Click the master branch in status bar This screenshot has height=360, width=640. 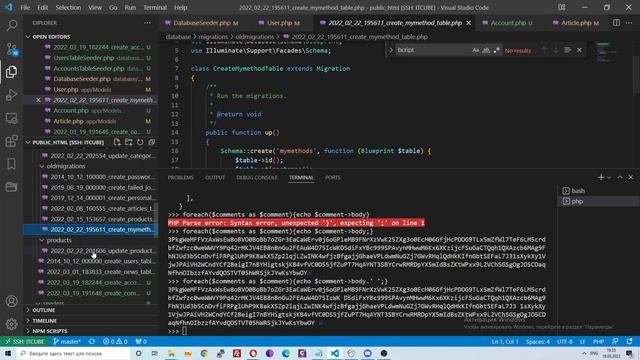[x=67, y=341]
